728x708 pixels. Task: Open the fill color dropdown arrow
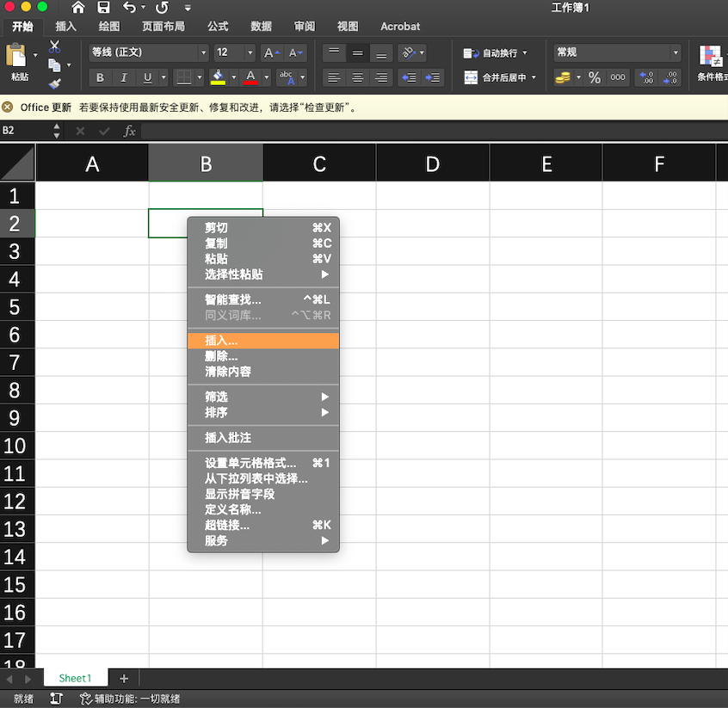[233, 77]
